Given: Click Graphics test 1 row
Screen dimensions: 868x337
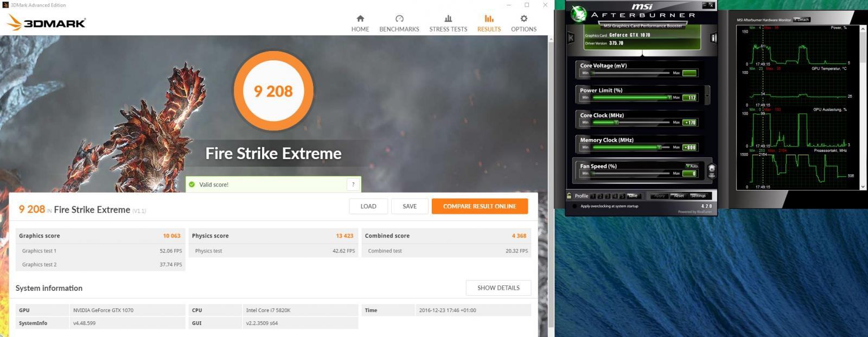Looking at the screenshot, I should [101, 251].
